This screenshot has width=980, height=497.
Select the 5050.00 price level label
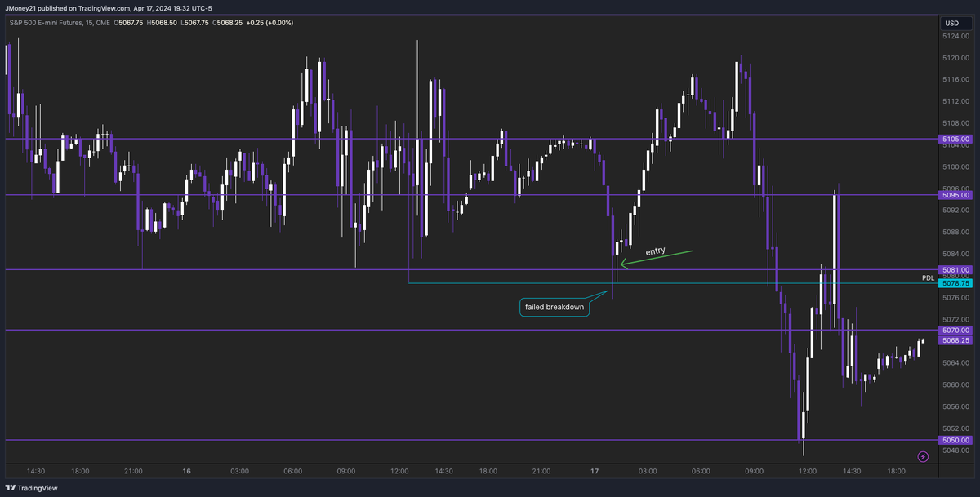pyautogui.click(x=955, y=441)
